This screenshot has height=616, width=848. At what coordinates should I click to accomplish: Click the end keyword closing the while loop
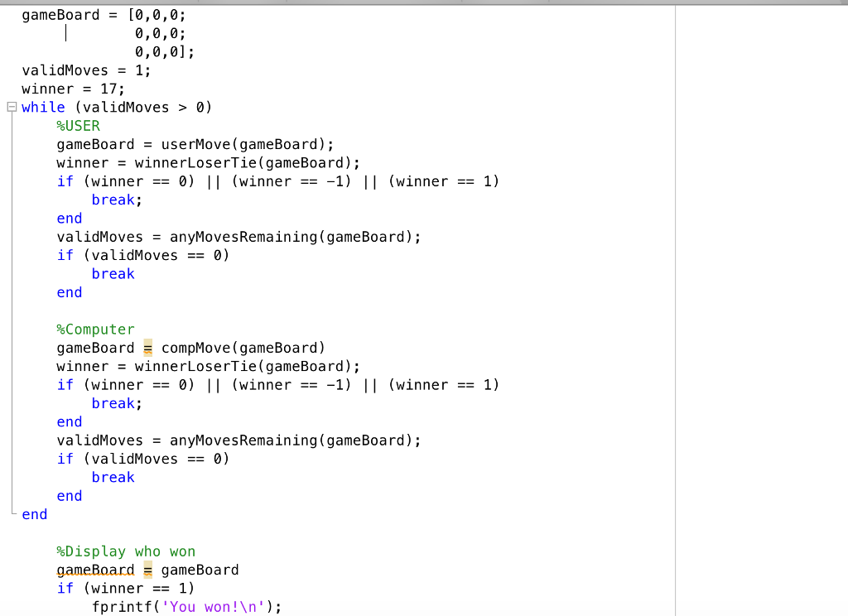[x=34, y=514]
